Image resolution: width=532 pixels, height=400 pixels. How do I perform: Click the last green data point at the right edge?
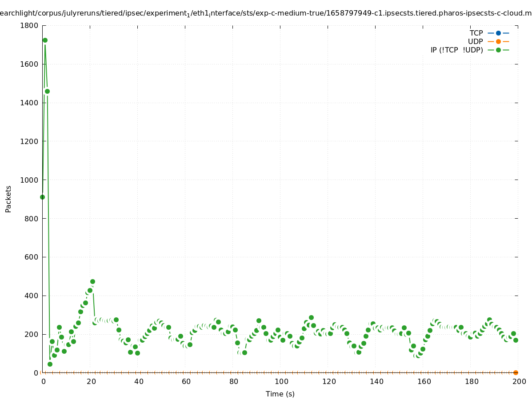tap(516, 340)
